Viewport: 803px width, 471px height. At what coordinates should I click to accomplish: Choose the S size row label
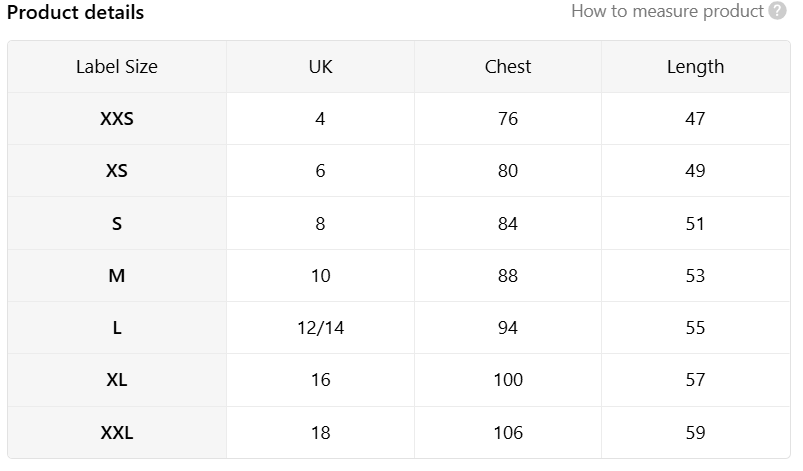pos(117,224)
